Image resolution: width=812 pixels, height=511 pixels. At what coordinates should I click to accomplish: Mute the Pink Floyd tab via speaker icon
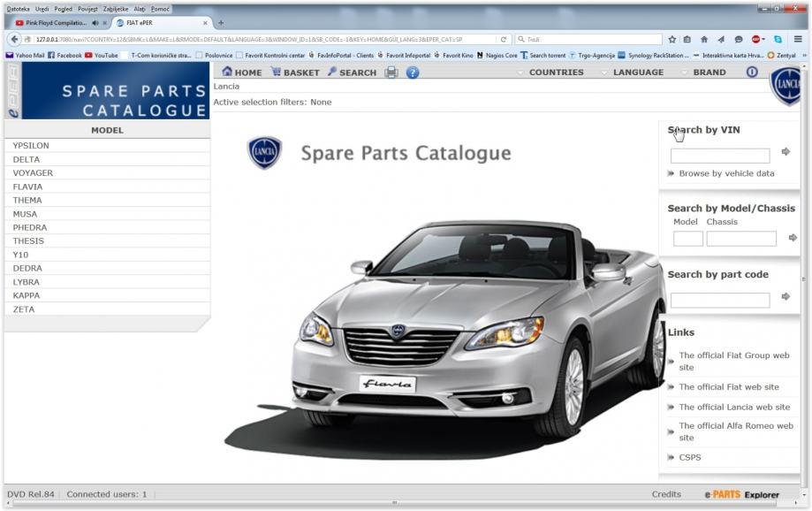point(95,23)
